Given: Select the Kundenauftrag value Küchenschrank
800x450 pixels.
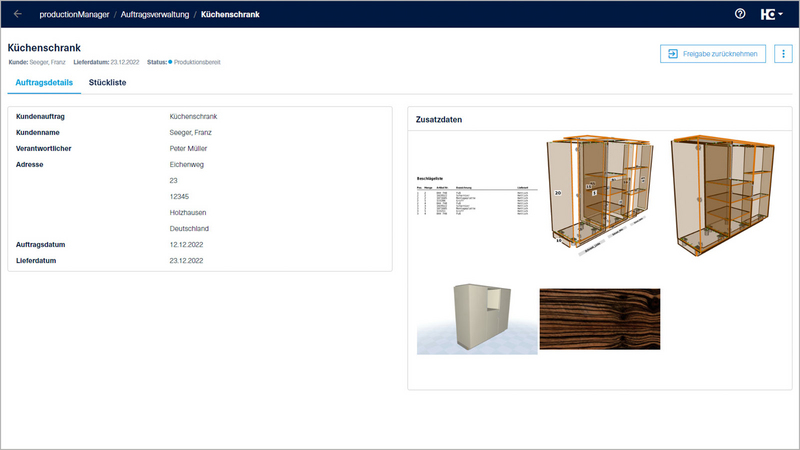Looking at the screenshot, I should point(193,116).
